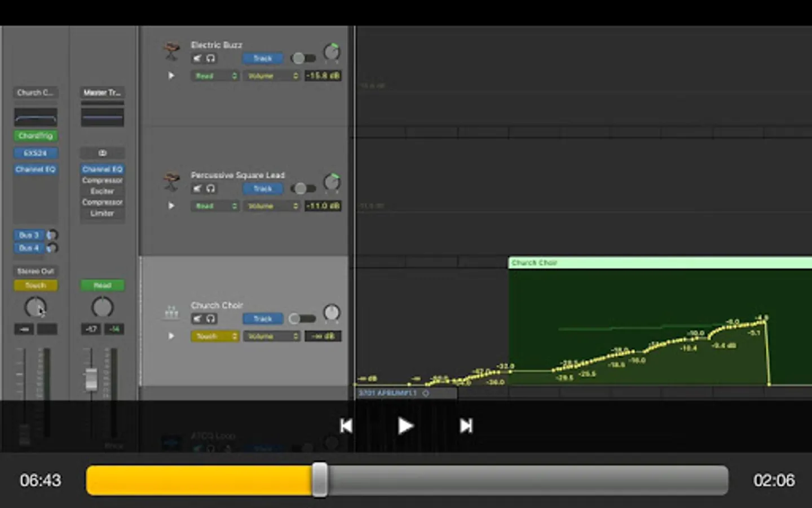812x508 pixels.
Task: Click the Bus 4 send level knob
Action: pos(51,248)
